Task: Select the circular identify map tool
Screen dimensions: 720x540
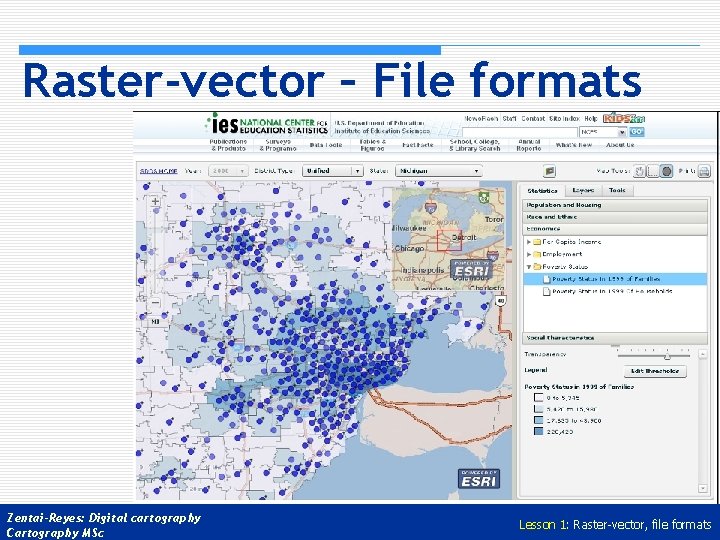Action: [x=666, y=171]
